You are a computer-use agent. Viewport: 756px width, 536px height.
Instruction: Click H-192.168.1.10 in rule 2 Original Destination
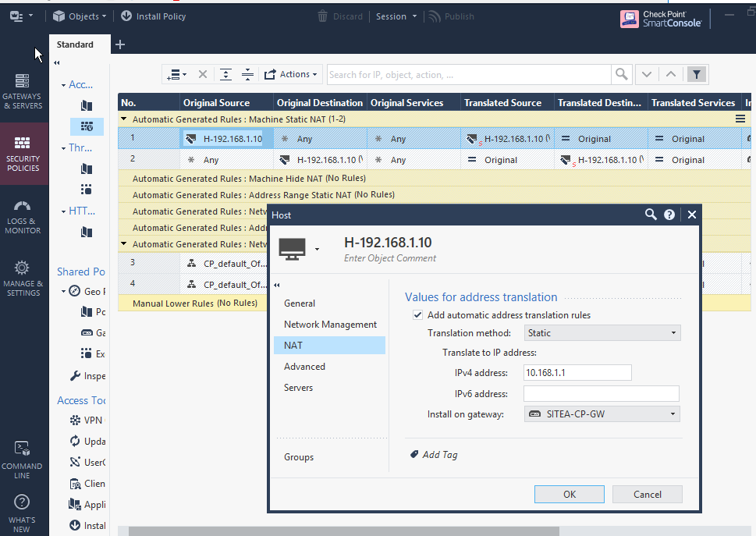321,160
